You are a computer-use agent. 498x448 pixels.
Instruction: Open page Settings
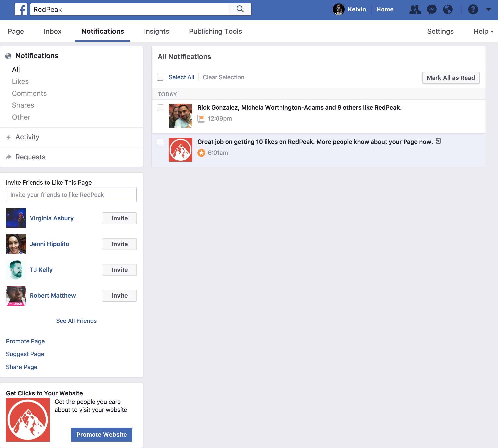440,31
